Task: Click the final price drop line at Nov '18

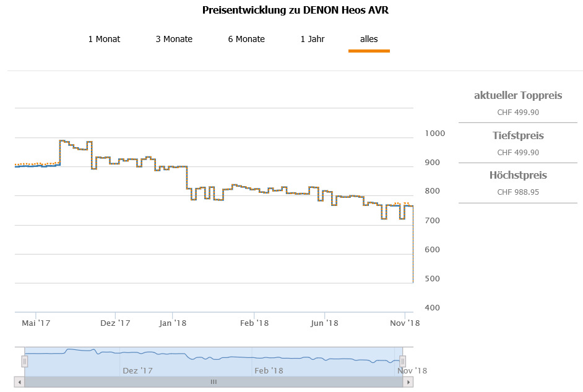Action: coord(413,244)
